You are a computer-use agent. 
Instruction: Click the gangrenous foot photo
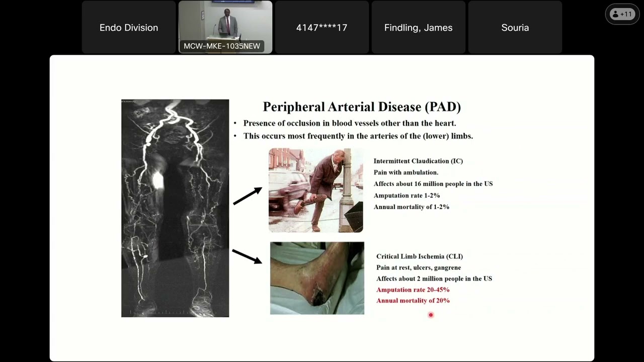coord(317,278)
